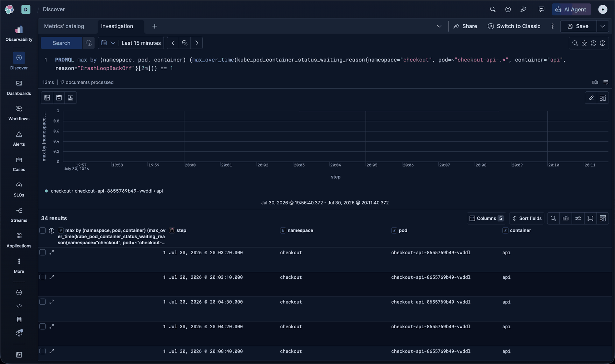Switch to the Metrics' catalog tab
The image size is (615, 364).
[x=64, y=26]
